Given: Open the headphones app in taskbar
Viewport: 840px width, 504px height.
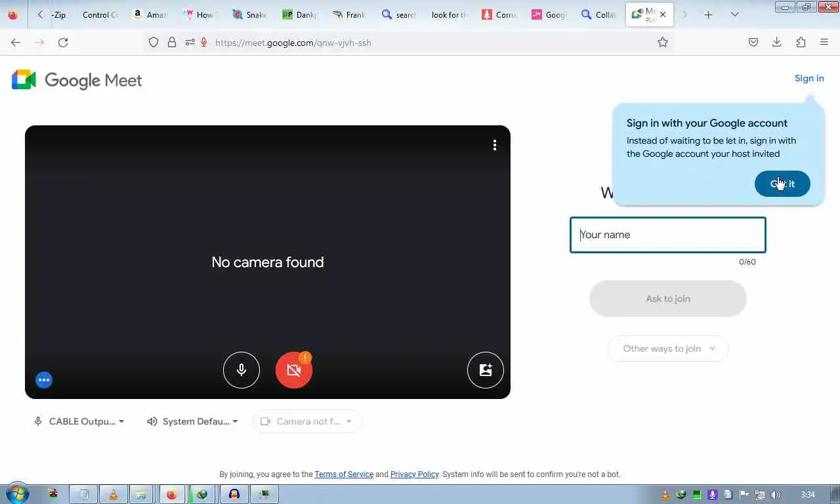Looking at the screenshot, I should coord(234,494).
